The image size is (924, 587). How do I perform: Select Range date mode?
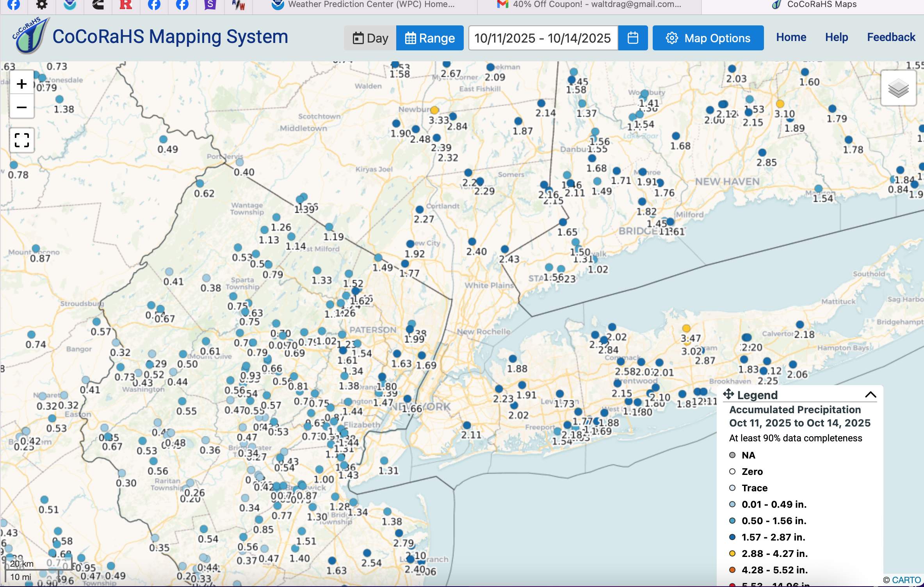pos(430,38)
